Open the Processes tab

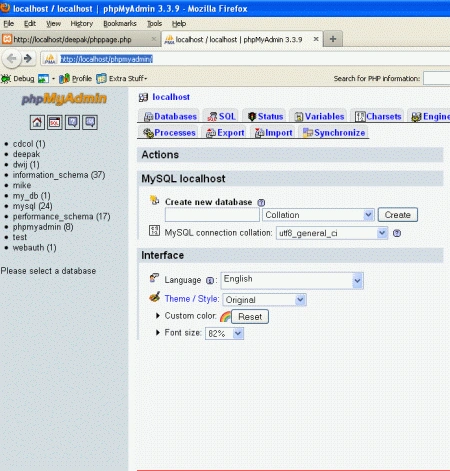(x=169, y=133)
